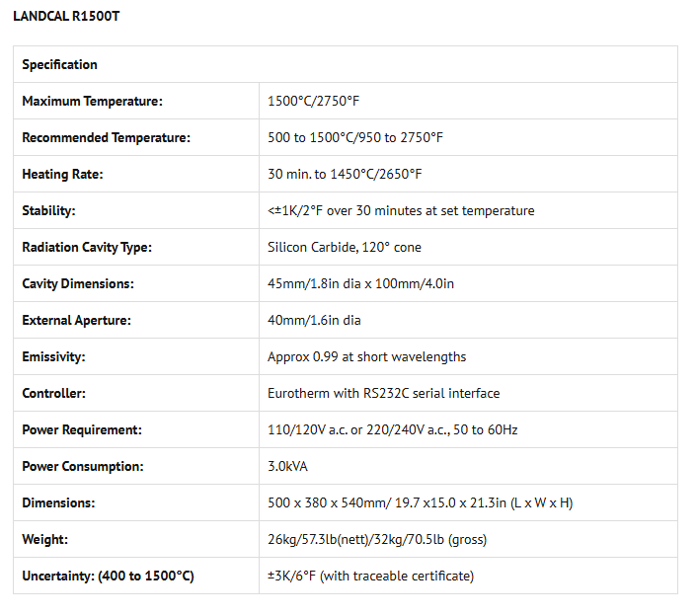Select the 500 to 1500°C recommended range value
This screenshot has width=698, height=616.
tap(354, 137)
